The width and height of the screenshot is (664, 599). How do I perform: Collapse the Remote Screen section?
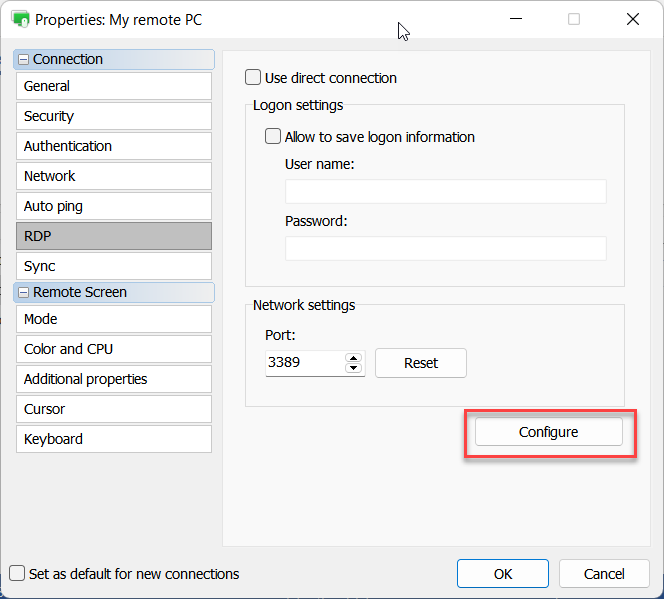click(x=23, y=292)
